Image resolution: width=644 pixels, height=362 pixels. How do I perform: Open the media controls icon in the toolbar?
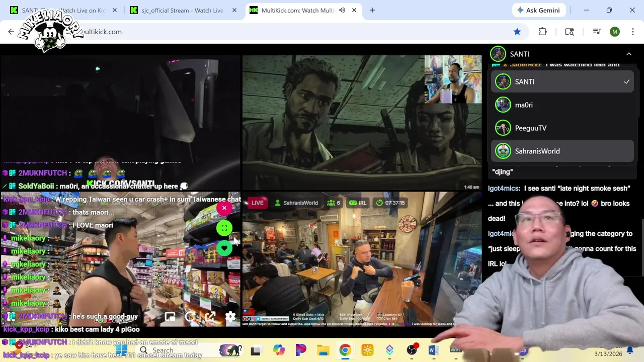pos(597,32)
